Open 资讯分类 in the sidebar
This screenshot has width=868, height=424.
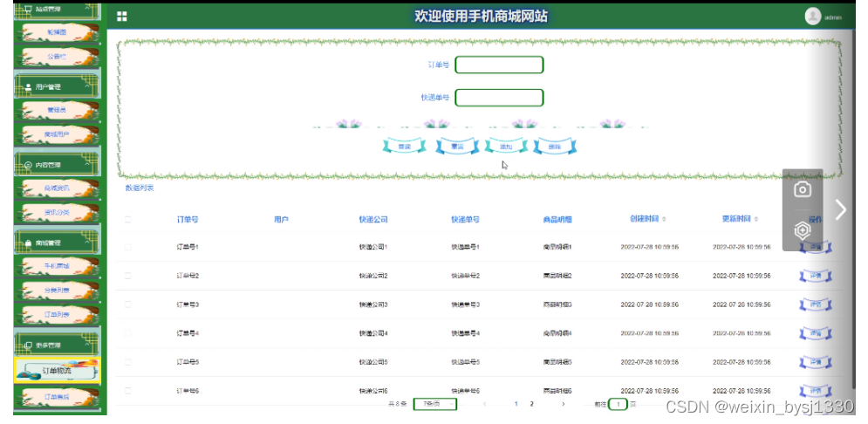coord(57,213)
